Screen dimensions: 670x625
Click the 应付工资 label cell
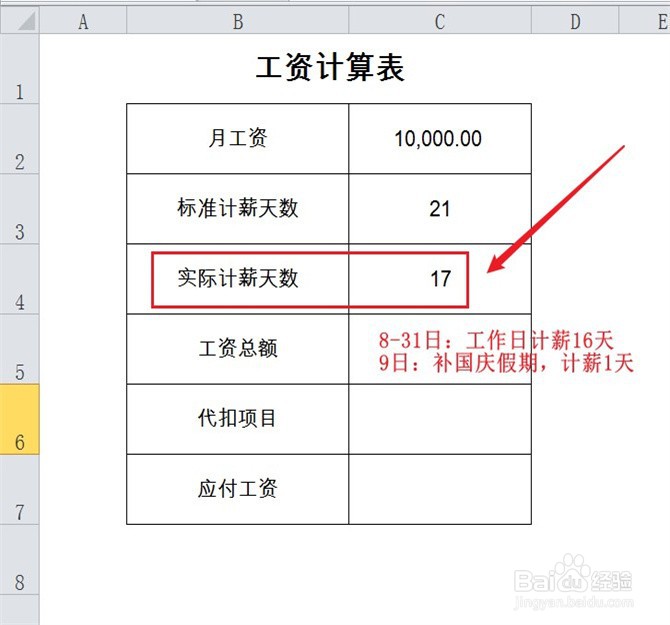click(x=238, y=490)
